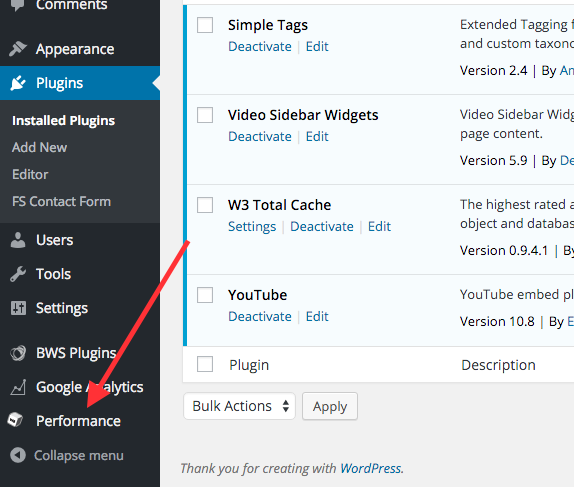The image size is (574, 487).
Task: Deactivate the Simple Tags plugin
Action: [260, 47]
